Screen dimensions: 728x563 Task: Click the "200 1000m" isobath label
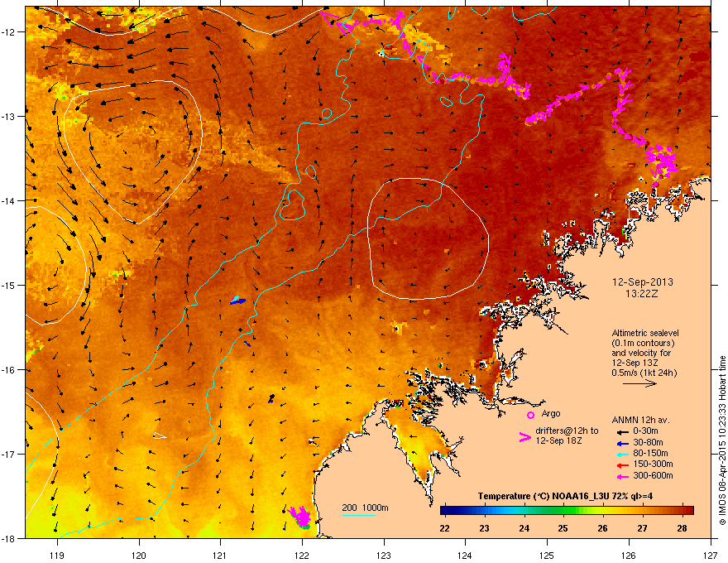[365, 508]
